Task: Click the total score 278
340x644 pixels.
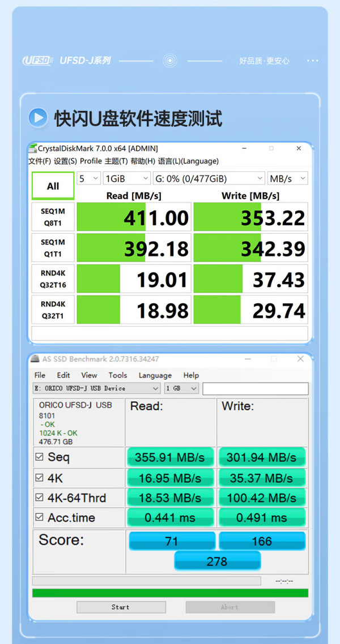Action: coord(218,561)
